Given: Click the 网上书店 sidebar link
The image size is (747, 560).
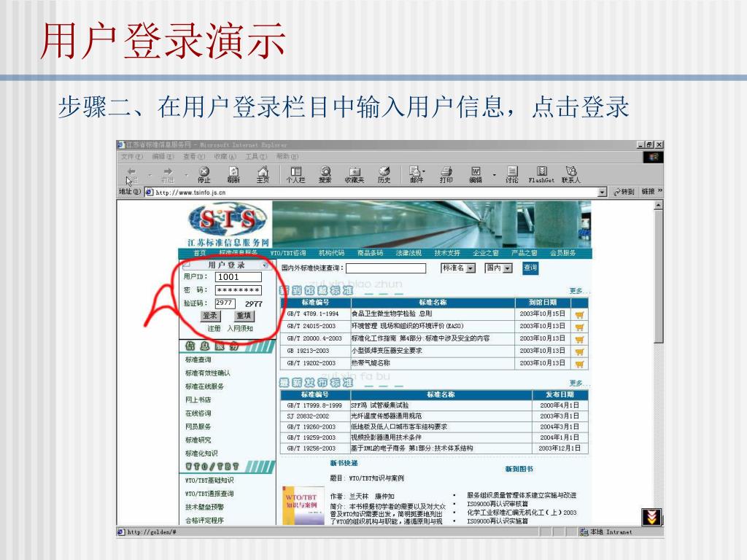Looking at the screenshot, I should coord(198,400).
